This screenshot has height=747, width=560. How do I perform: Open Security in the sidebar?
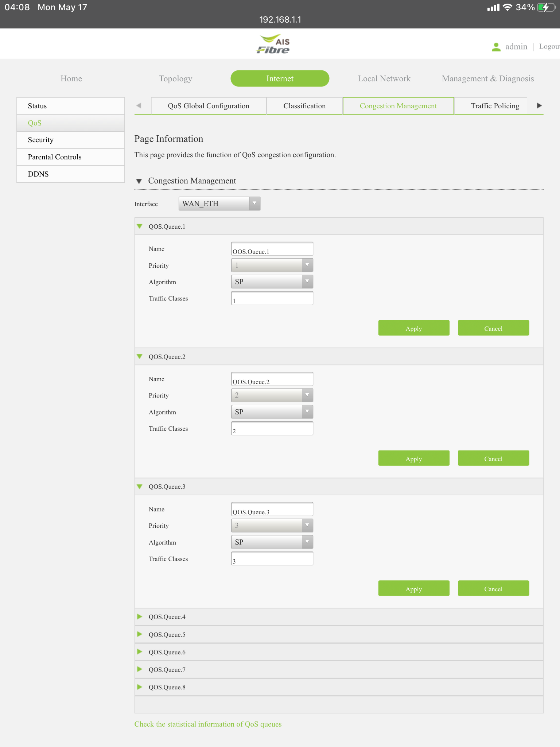[70, 140]
